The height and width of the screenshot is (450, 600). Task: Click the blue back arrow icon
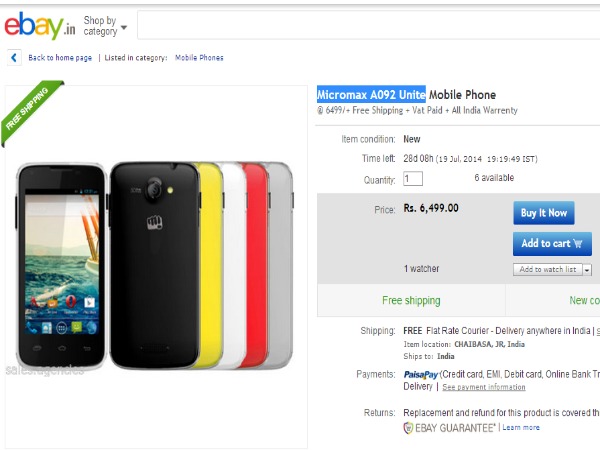(x=14, y=58)
